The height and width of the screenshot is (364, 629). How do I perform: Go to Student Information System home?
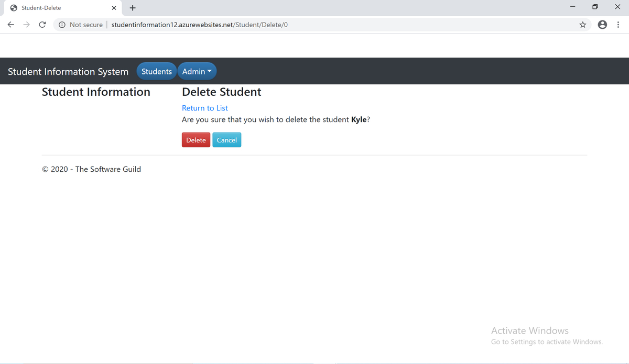pos(68,71)
